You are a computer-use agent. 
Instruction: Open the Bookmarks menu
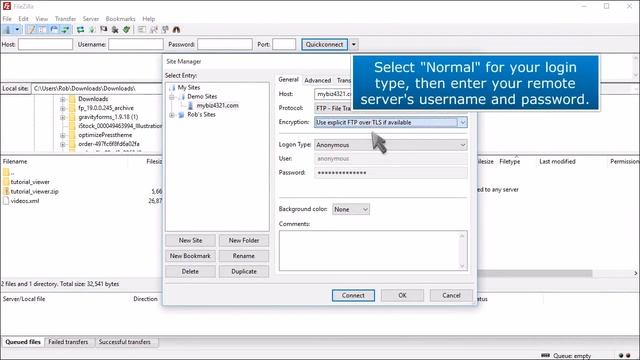point(120,19)
